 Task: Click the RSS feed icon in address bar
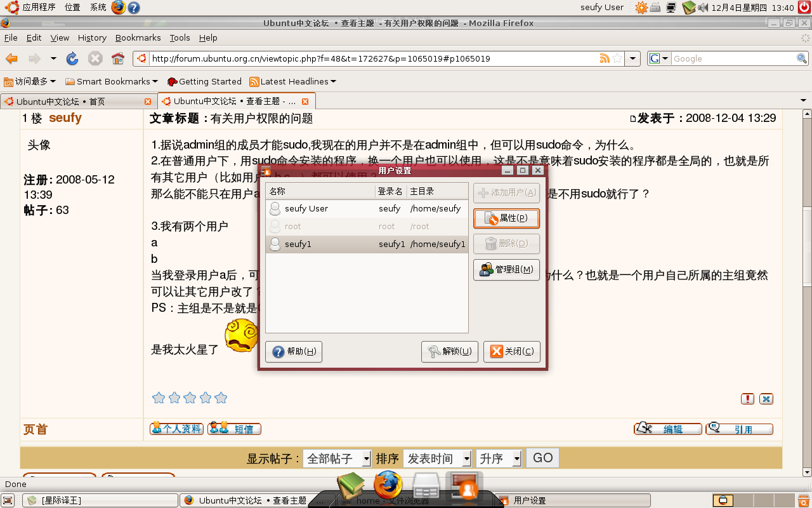coord(605,58)
